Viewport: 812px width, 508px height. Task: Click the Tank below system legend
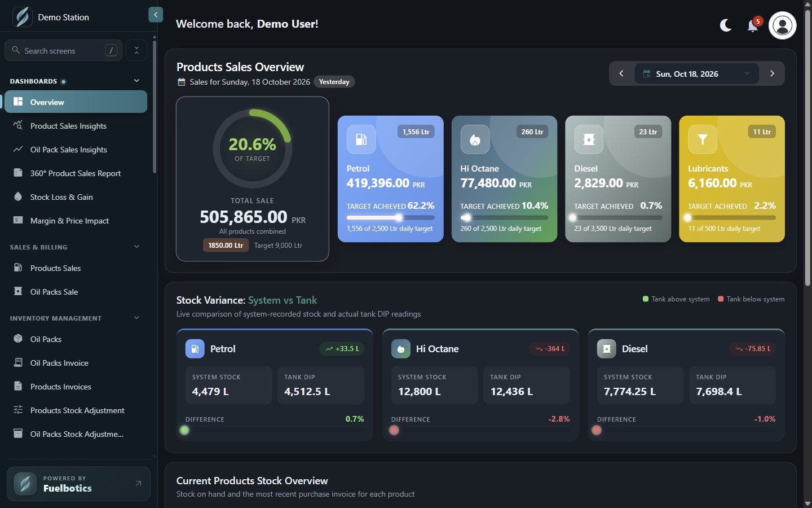[751, 299]
